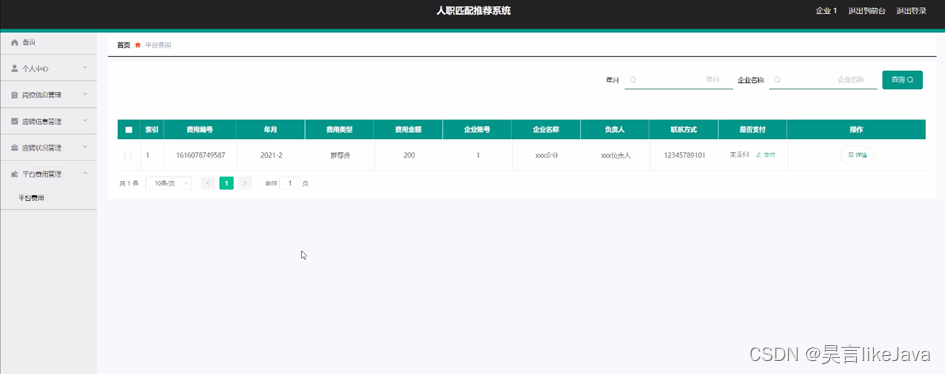Expand the 个人中心 menu chevron
This screenshot has height=374, width=945.
point(85,68)
